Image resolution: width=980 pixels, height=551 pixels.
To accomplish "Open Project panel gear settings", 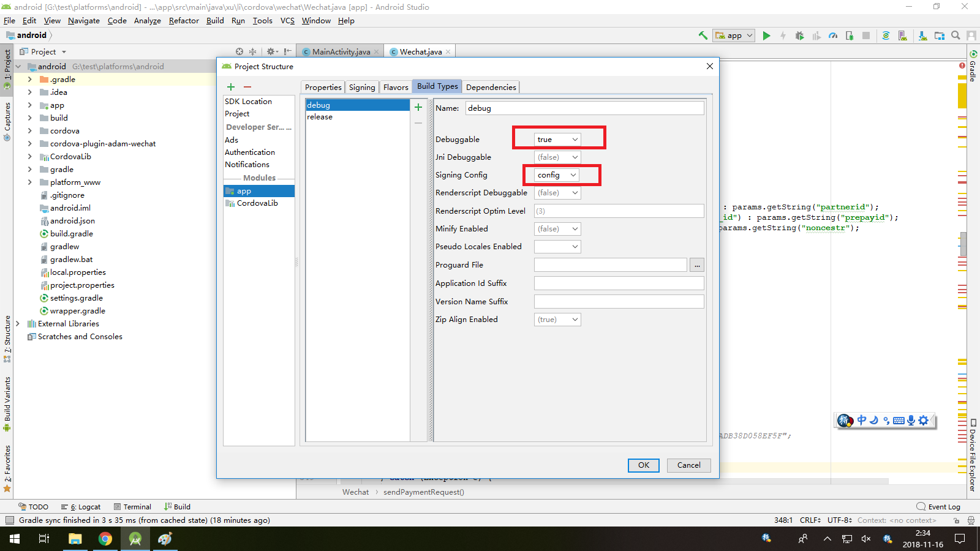I will [271, 52].
